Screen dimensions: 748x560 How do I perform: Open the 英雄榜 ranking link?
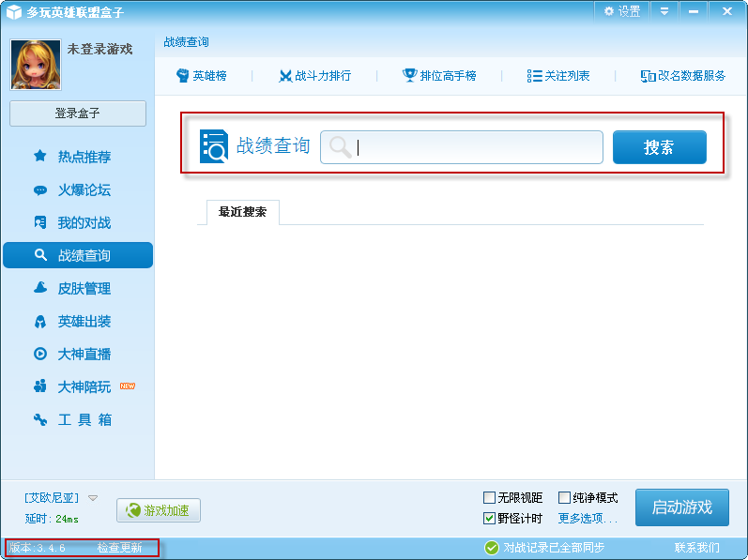(x=202, y=76)
